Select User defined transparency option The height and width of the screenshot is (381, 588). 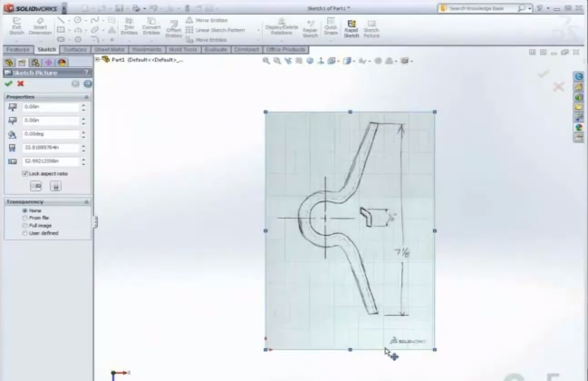tap(24, 233)
